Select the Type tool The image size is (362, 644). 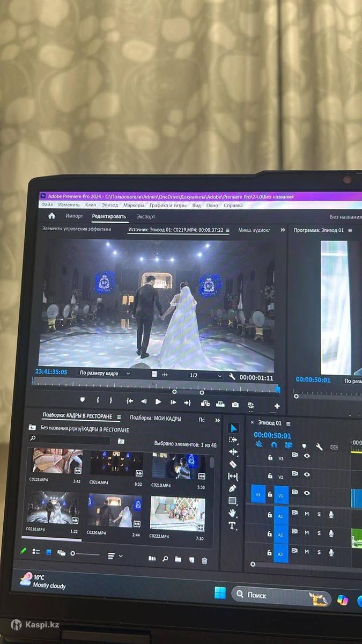tap(233, 525)
